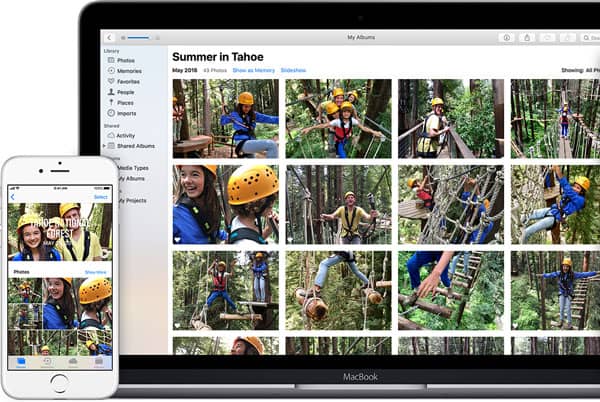Open the Info button in Photos toolbar
600x402 pixels.
pos(507,37)
